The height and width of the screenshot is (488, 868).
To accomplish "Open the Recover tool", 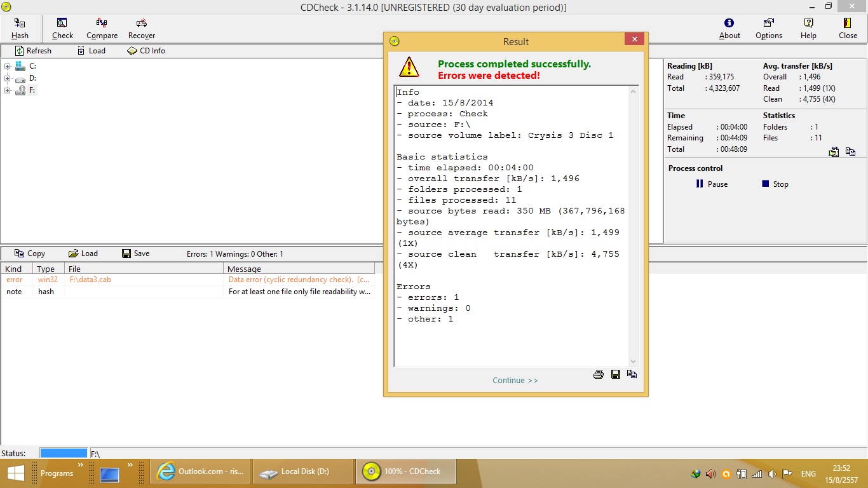I will pos(141,29).
